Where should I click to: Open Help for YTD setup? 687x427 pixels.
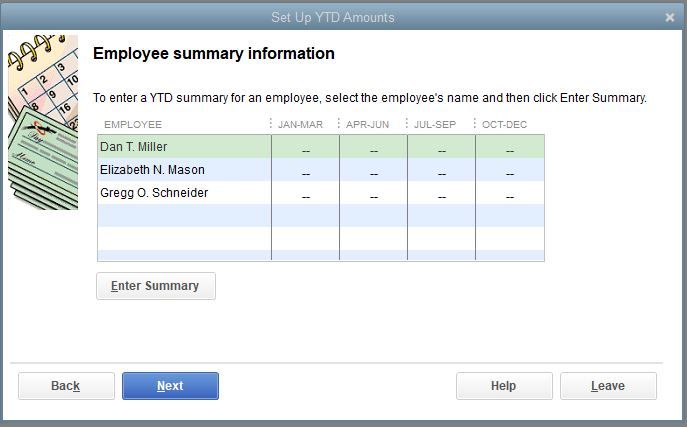tap(504, 386)
